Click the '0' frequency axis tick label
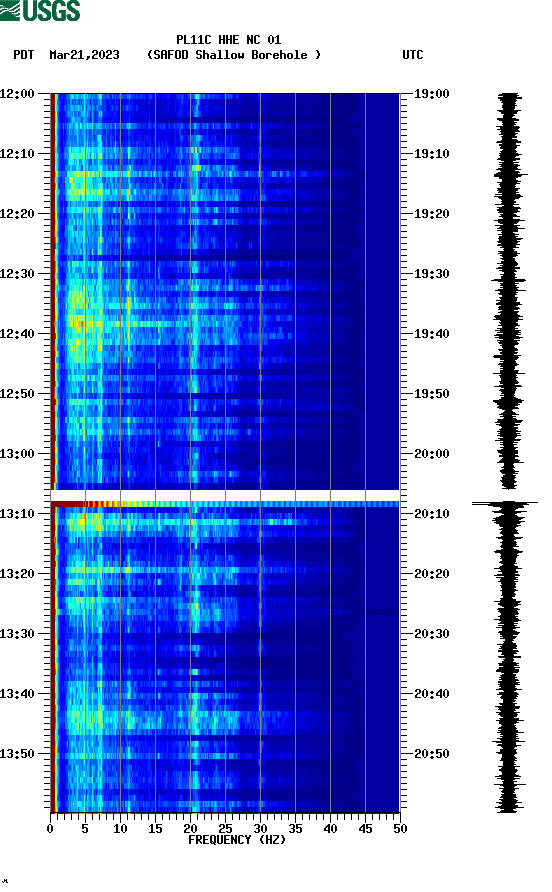Screen dimensions: 552x892 [50, 829]
